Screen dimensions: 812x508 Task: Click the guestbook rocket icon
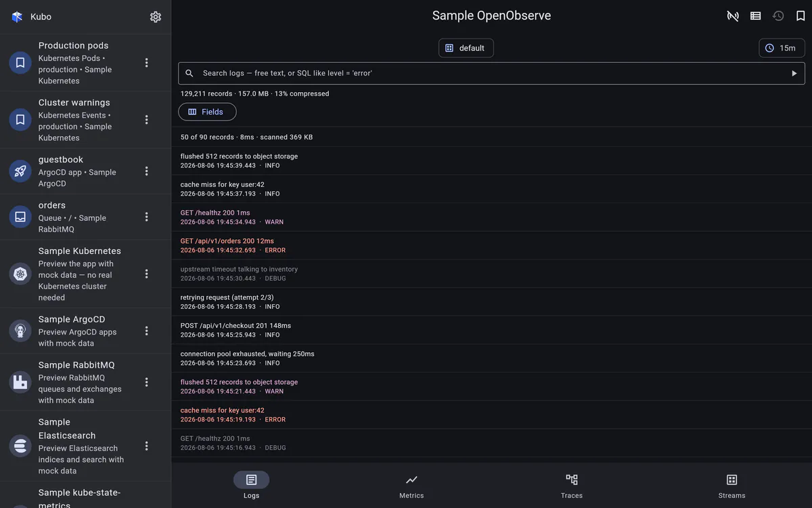point(20,171)
